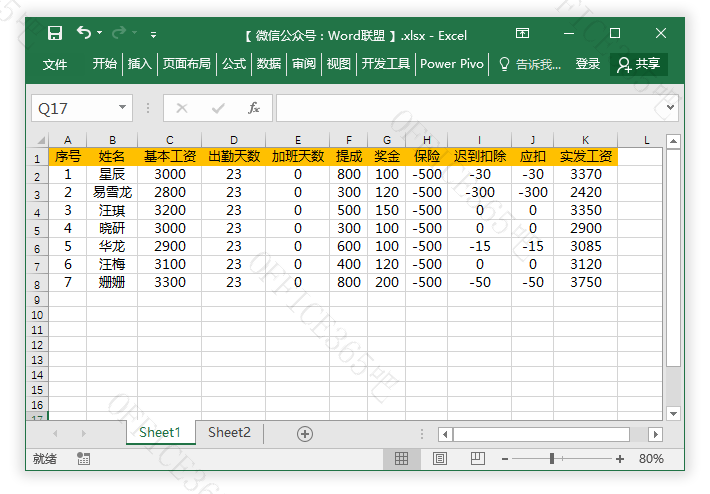This screenshot has width=710, height=494.
Task: Click the zoom out minus button
Action: pos(505,459)
